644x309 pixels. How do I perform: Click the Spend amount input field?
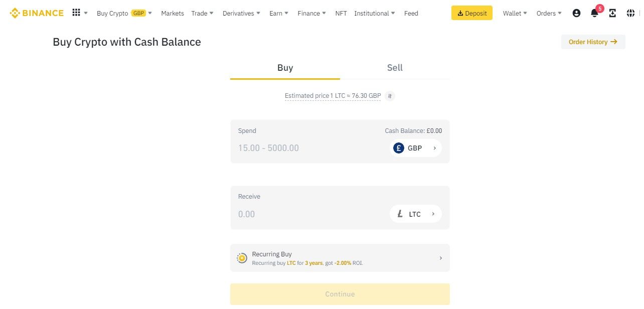301,148
